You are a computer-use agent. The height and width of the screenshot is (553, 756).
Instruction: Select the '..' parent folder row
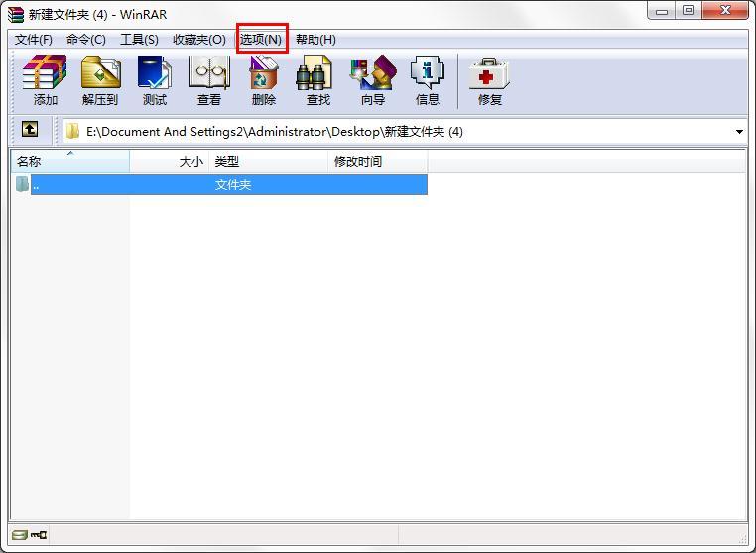click(229, 185)
